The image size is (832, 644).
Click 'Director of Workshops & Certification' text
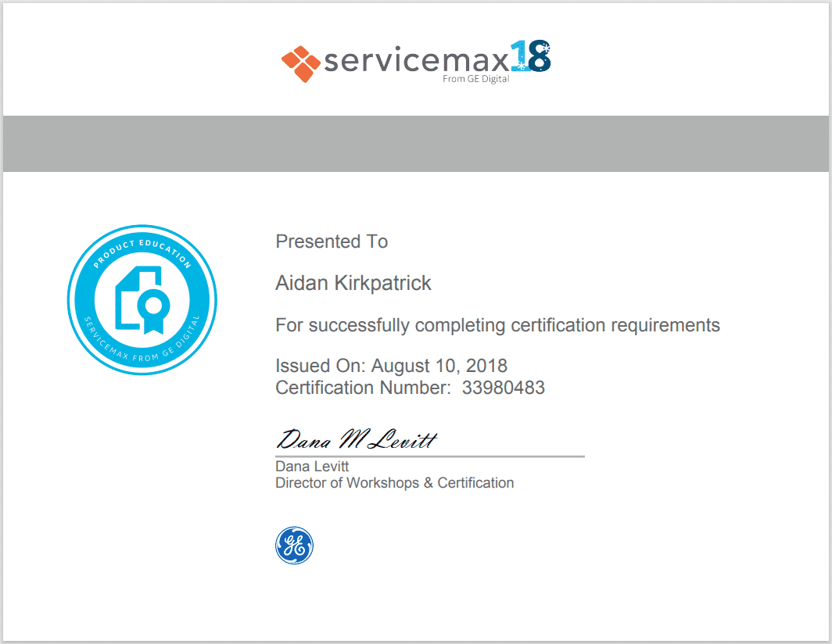pos(394,483)
